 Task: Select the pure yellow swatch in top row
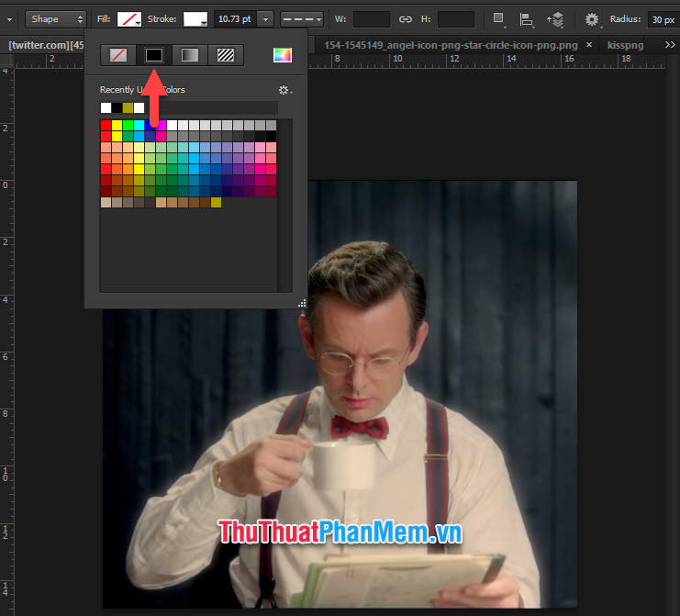tap(117, 125)
